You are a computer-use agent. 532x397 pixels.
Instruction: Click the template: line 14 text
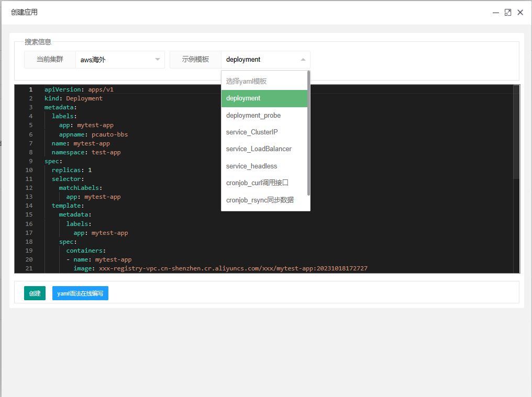tap(68, 206)
